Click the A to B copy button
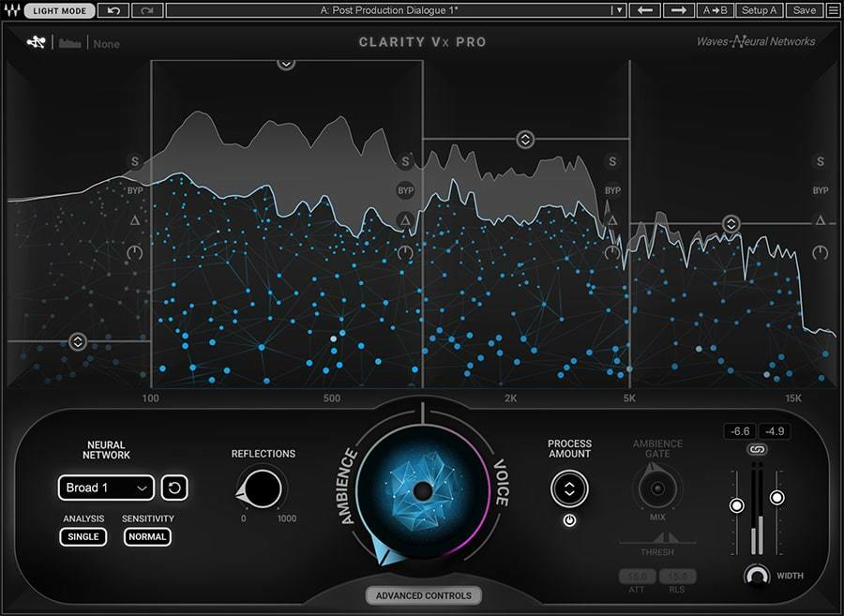 pyautogui.click(x=716, y=10)
